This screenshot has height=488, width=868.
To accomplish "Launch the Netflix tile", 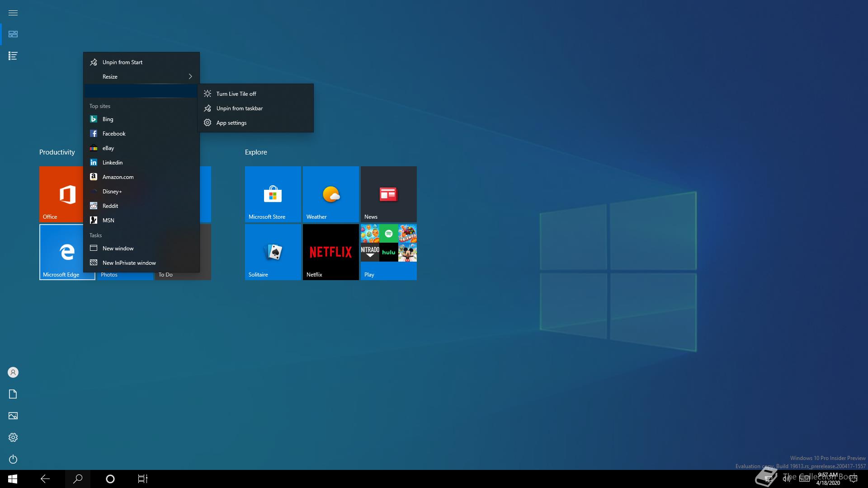I will pos(331,252).
